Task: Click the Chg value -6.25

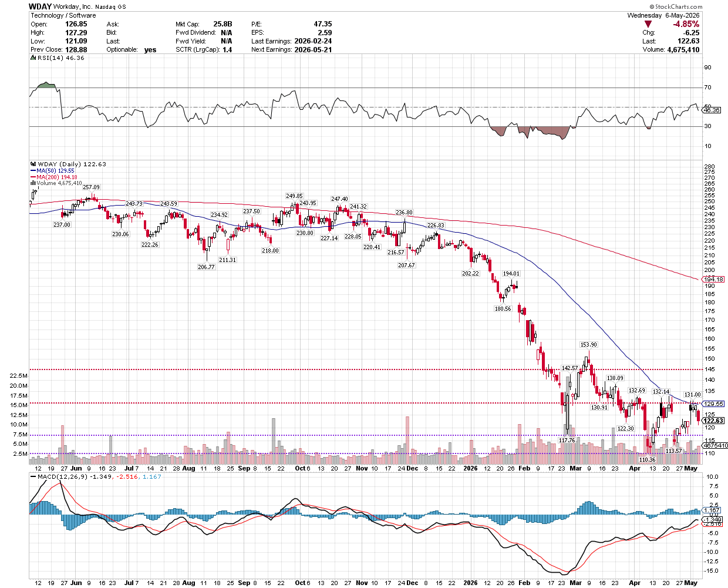Action: [x=690, y=33]
